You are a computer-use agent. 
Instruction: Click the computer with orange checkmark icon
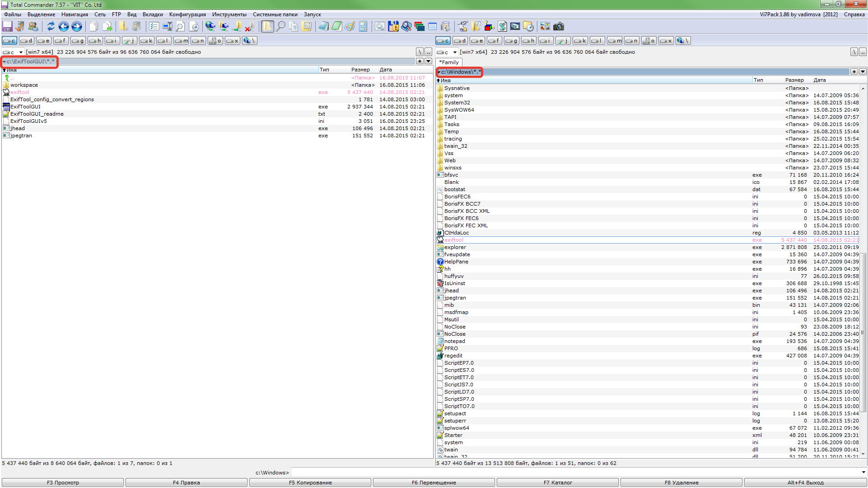point(20,26)
